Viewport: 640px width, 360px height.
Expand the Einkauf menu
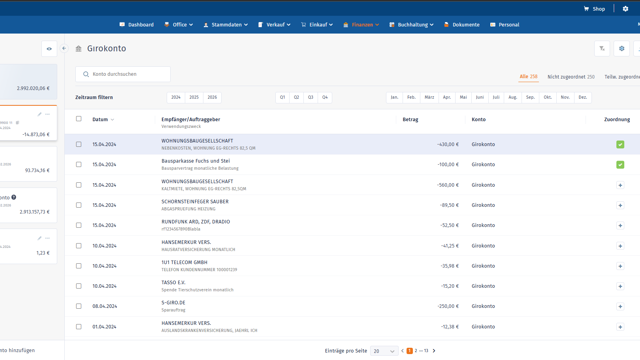coord(317,24)
